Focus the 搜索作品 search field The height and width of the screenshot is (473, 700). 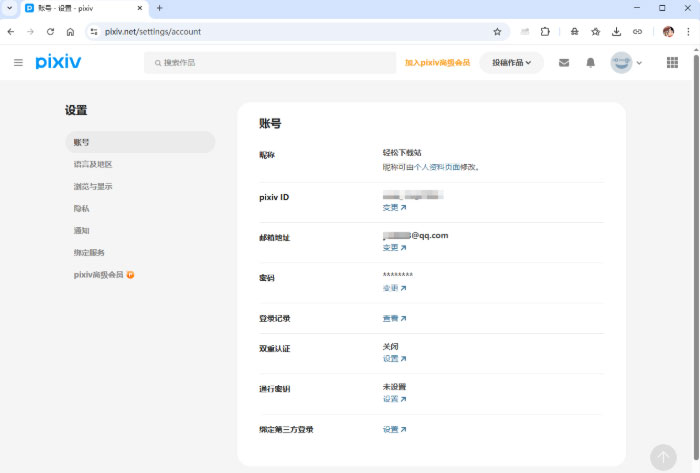(270, 62)
